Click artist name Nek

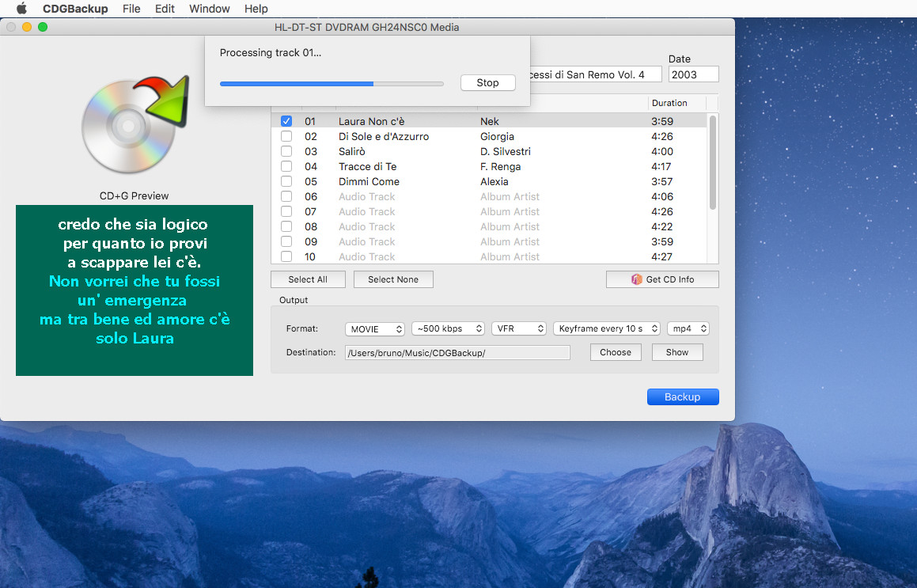point(490,121)
